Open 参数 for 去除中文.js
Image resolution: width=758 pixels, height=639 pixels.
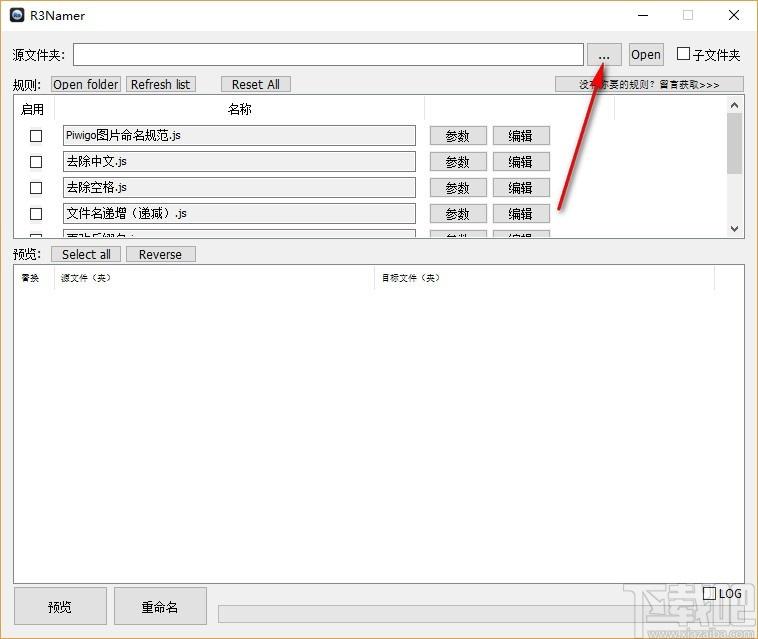(458, 162)
